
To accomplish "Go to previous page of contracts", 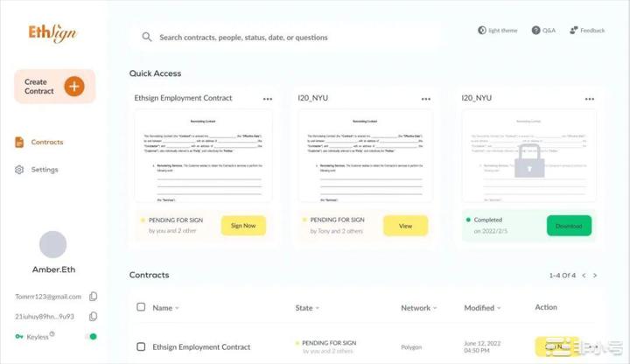I will [584, 276].
